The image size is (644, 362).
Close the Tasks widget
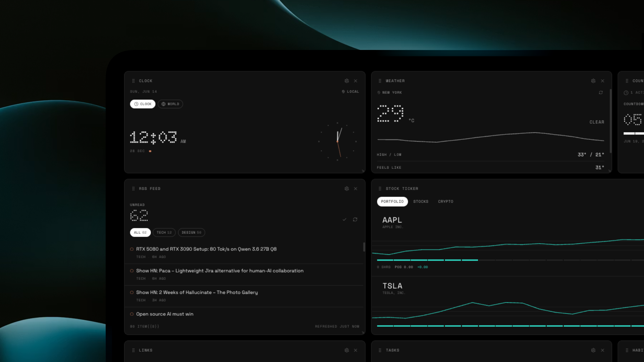click(602, 350)
